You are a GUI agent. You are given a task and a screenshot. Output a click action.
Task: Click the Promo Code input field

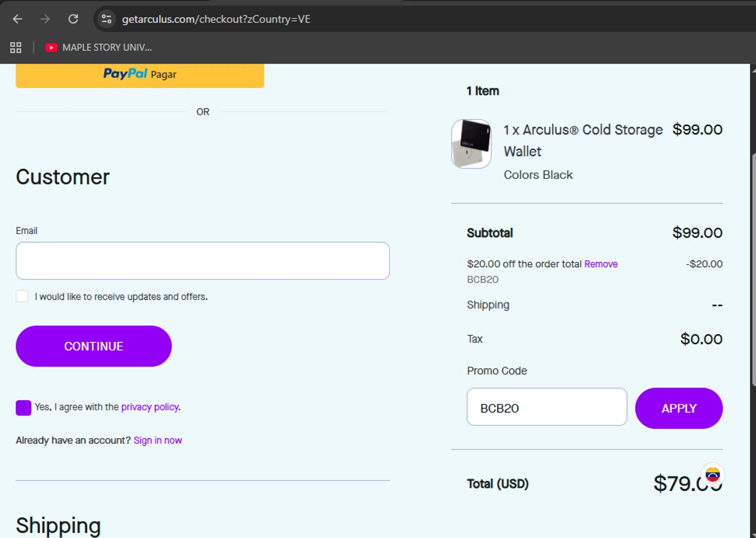click(x=547, y=406)
